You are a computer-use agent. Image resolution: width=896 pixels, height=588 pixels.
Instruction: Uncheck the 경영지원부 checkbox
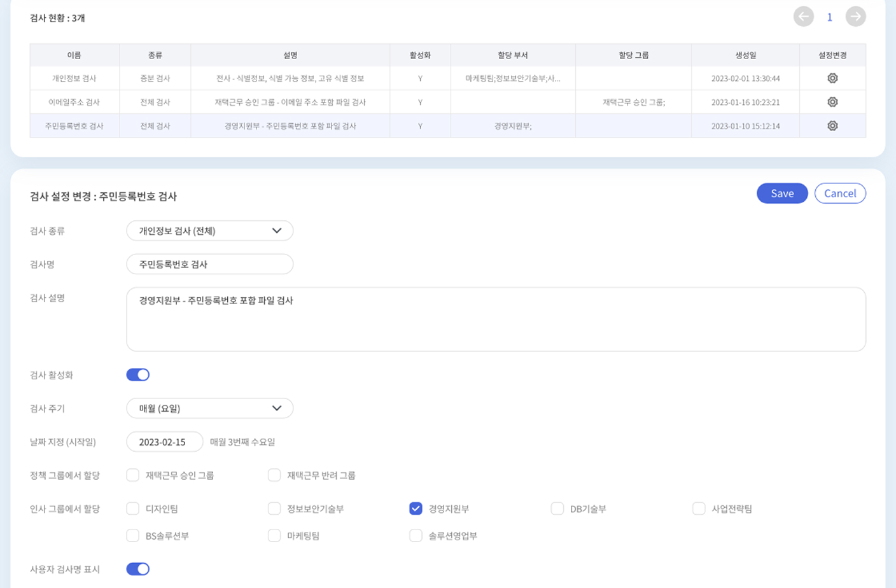pos(416,508)
